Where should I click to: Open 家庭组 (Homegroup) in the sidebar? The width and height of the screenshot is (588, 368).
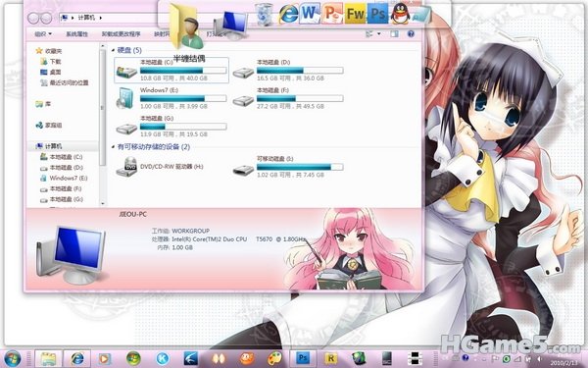[x=49, y=125]
